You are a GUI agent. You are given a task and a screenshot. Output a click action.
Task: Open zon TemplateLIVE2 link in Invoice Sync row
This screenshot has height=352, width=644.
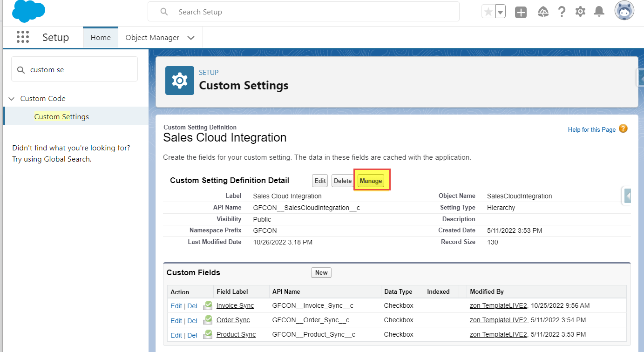[498, 305]
